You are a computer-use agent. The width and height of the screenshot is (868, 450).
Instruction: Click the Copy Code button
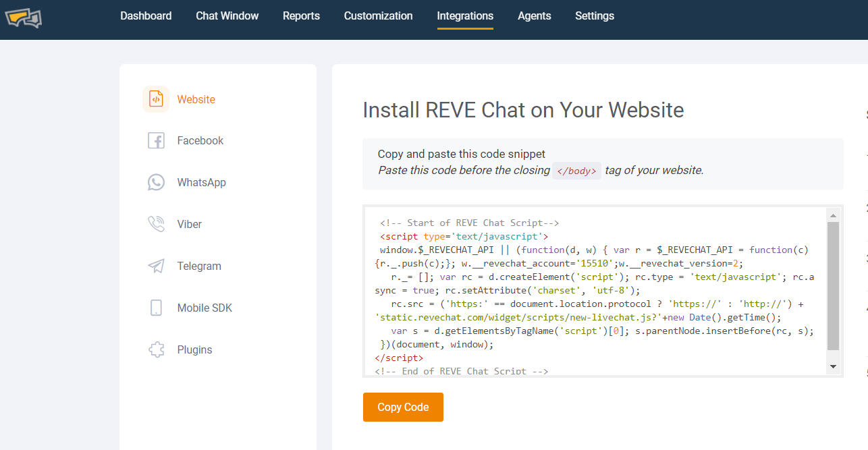click(403, 407)
